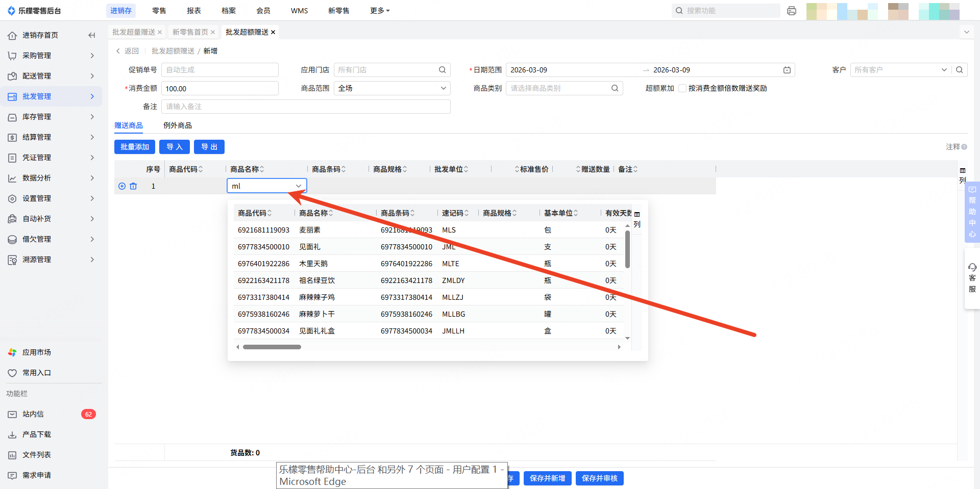This screenshot has height=489, width=980.
Task: Click the printer icon in the top bar
Action: (792, 11)
